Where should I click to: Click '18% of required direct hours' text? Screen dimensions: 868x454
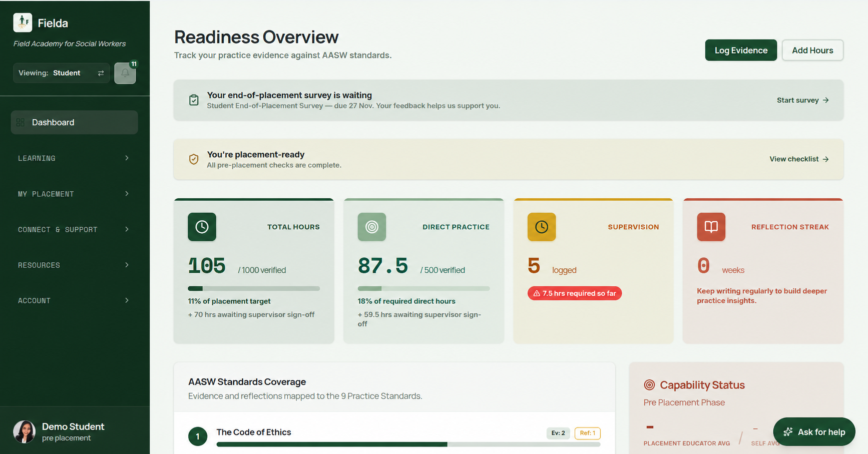click(406, 301)
